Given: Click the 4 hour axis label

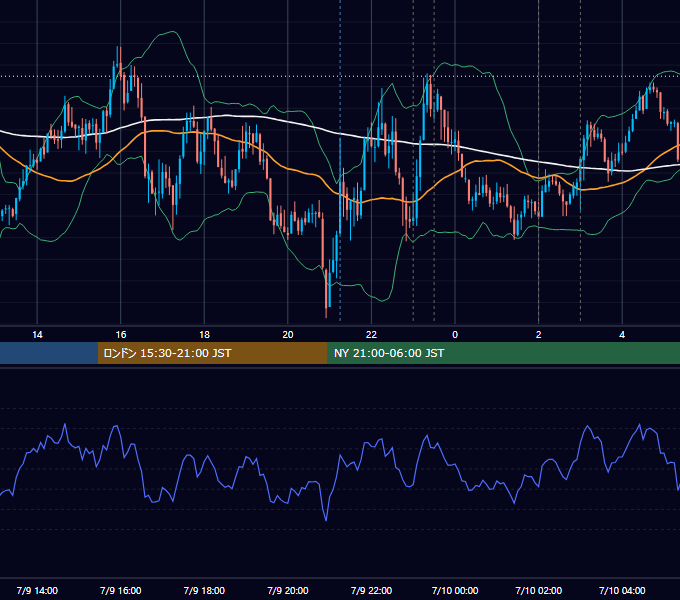Looking at the screenshot, I should click(622, 335).
